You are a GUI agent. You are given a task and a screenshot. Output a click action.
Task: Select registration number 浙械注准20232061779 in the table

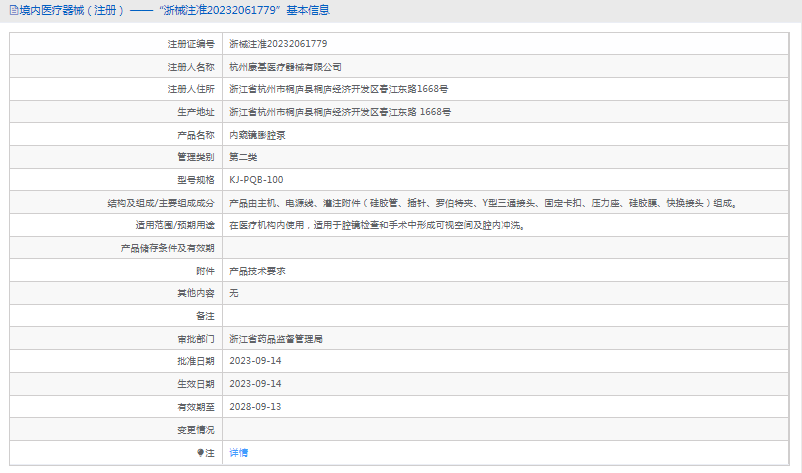[x=278, y=44]
